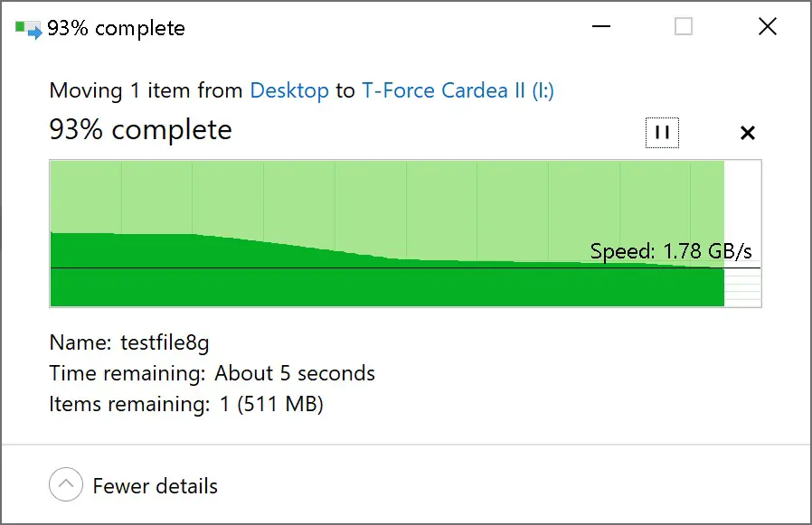The image size is (812, 525).
Task: Click the Speed: 1.78 GB/s label
Action: [671, 251]
